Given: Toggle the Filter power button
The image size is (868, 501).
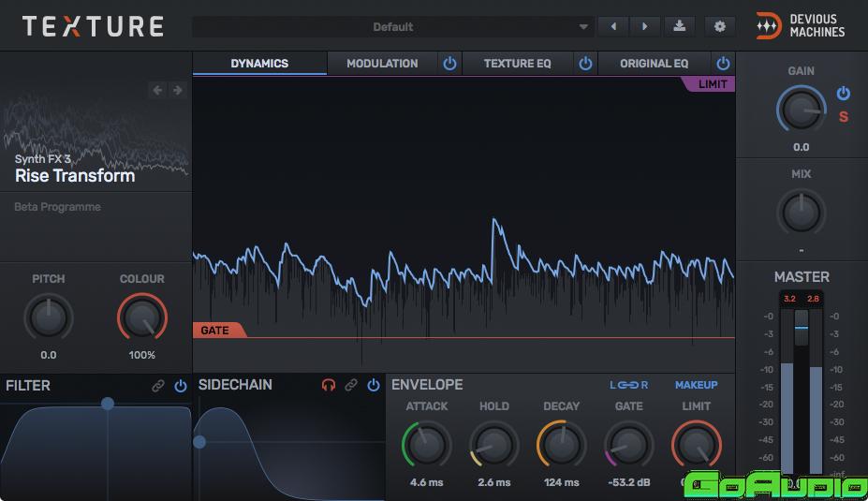Looking at the screenshot, I should pos(181,385).
